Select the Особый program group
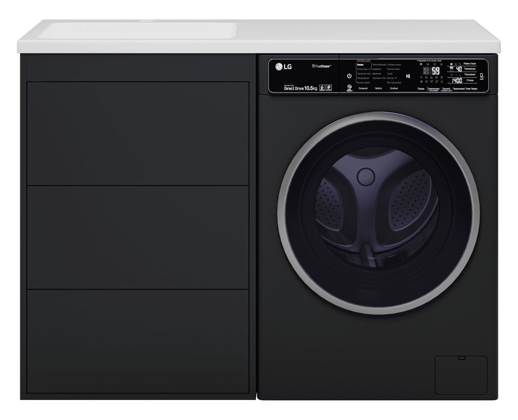The image size is (518, 420). [x=394, y=88]
